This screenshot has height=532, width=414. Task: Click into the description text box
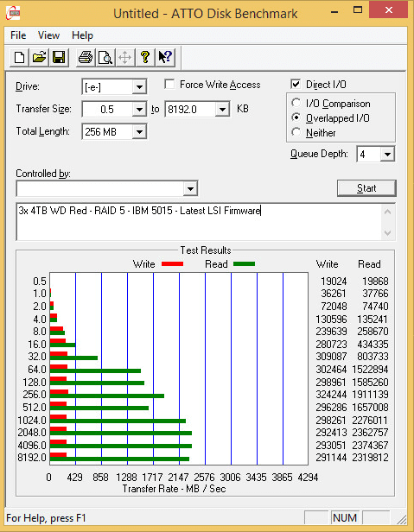pyautogui.click(x=199, y=222)
